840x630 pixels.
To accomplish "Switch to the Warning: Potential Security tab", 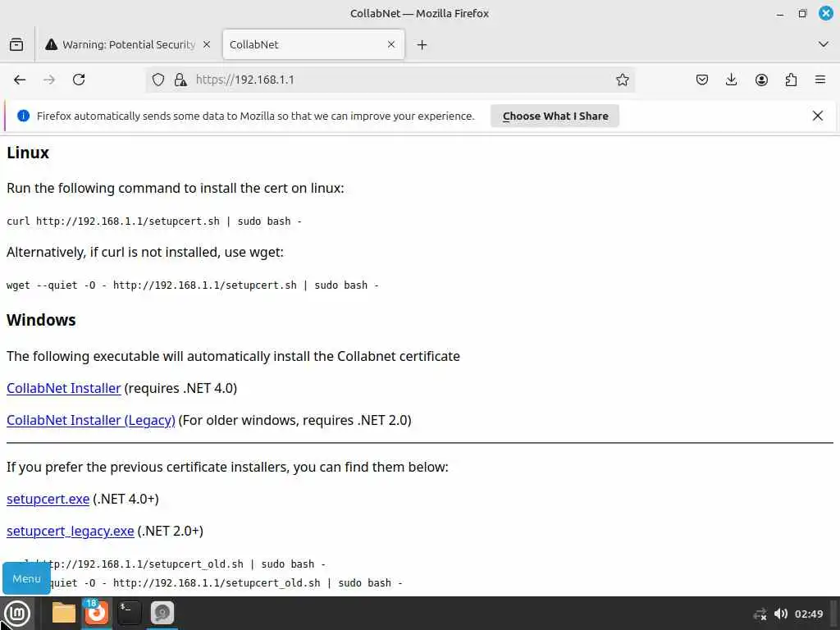I will pyautogui.click(x=127, y=44).
